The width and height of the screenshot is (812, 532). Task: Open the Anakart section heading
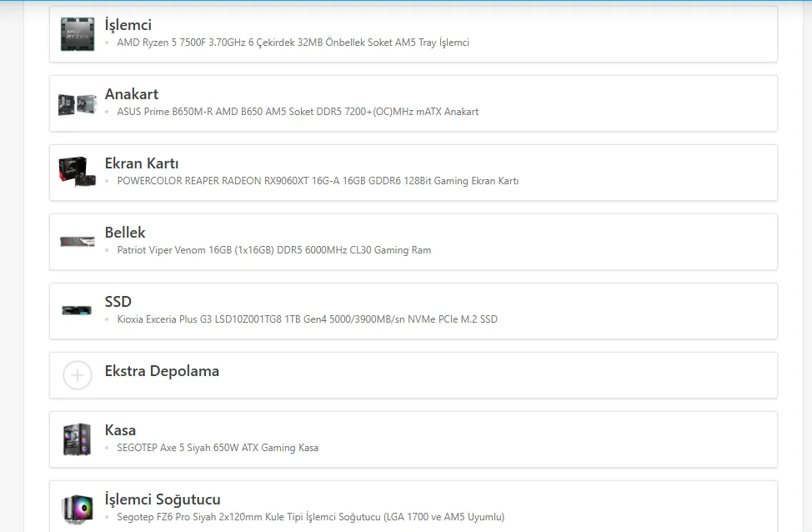click(132, 94)
